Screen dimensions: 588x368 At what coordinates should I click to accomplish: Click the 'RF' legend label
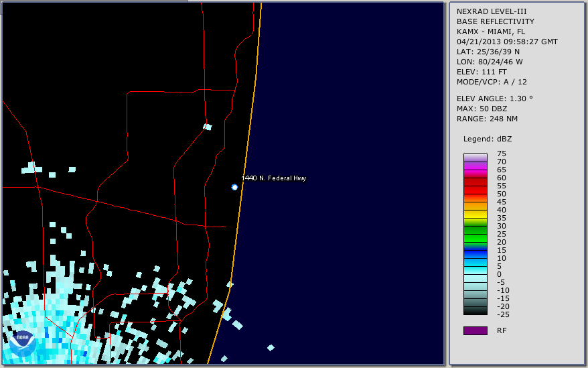click(x=502, y=331)
